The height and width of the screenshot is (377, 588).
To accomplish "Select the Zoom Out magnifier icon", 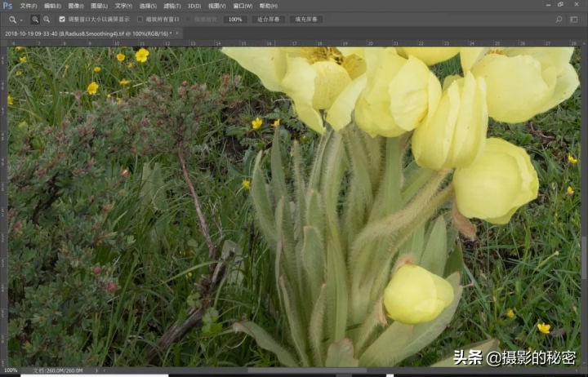I will click(x=46, y=19).
